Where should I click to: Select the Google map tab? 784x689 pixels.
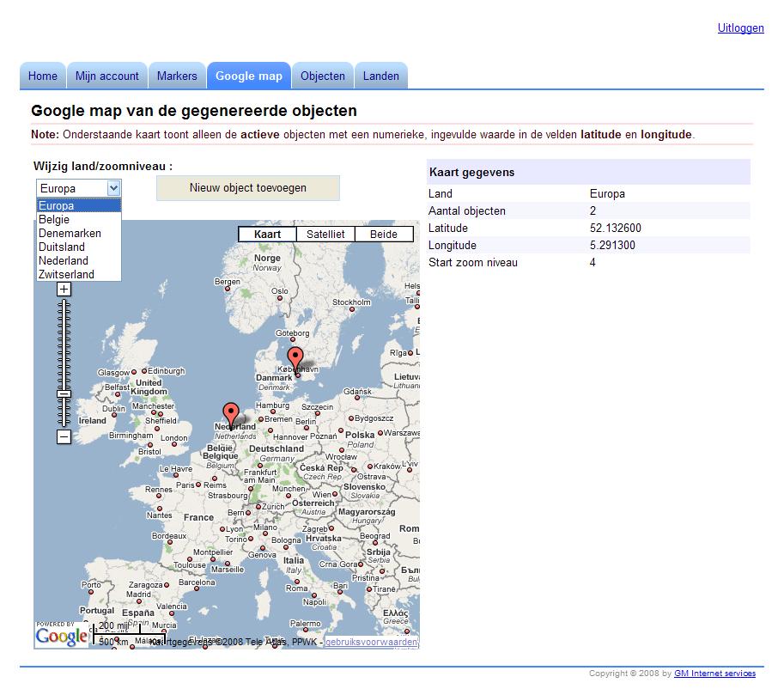pos(249,76)
